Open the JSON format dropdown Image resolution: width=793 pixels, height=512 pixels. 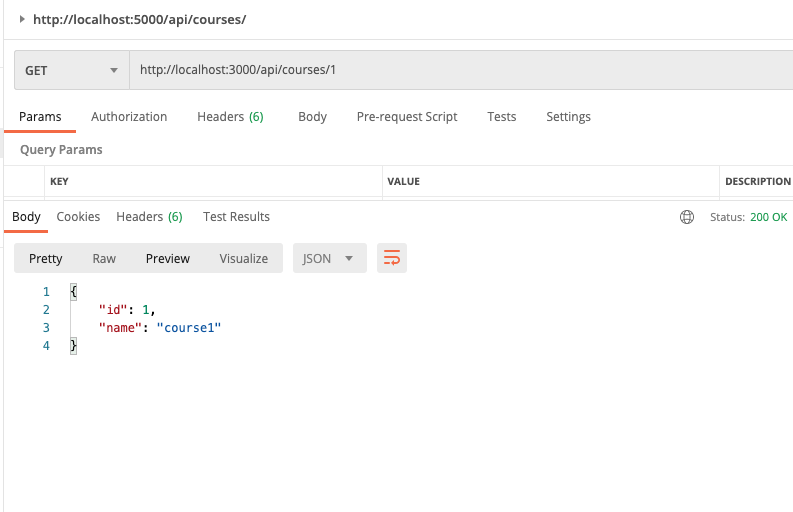pyautogui.click(x=330, y=259)
